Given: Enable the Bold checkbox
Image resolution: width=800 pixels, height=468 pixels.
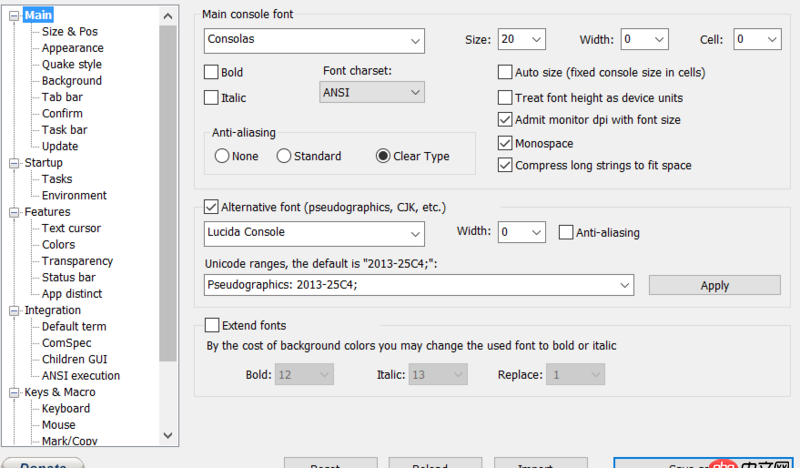Looking at the screenshot, I should [x=211, y=72].
